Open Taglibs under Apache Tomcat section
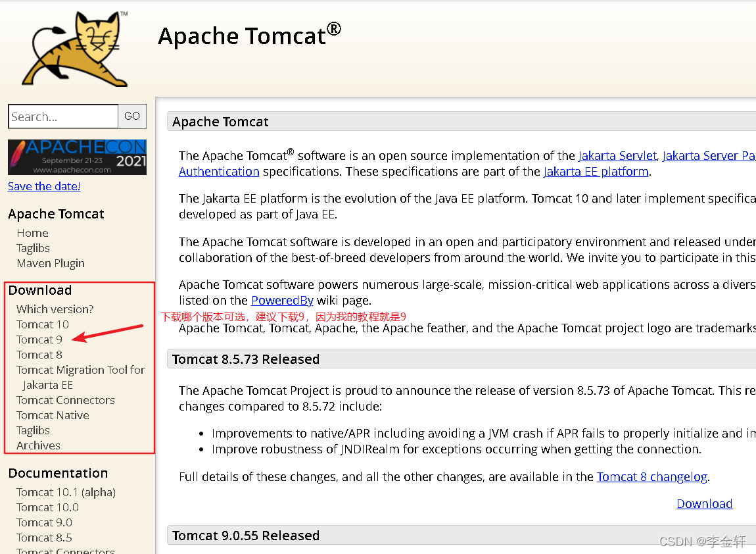756x554 pixels. [x=33, y=248]
